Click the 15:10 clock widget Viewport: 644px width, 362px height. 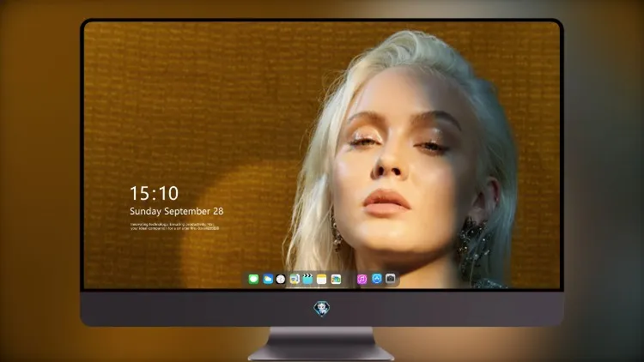154,193
